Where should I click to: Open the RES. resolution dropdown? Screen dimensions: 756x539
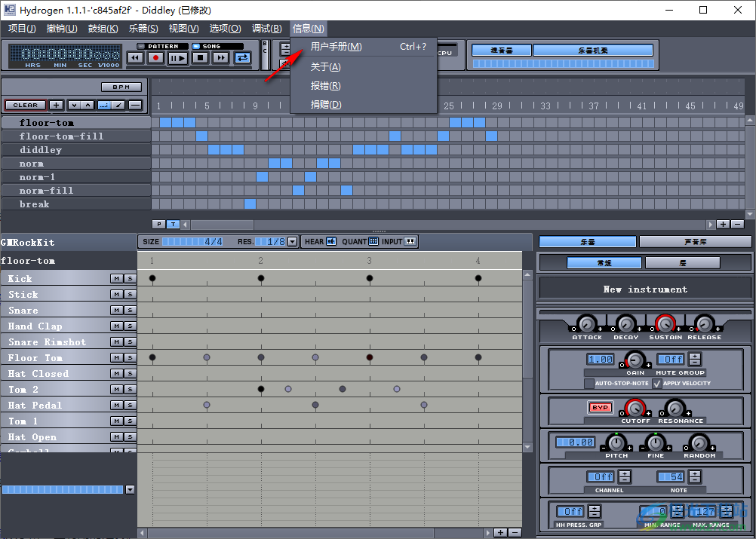(292, 241)
